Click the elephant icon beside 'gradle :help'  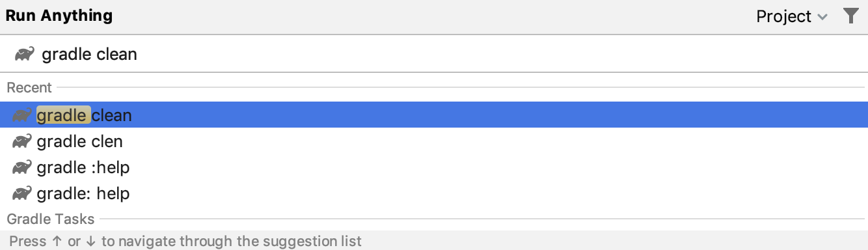click(22, 167)
